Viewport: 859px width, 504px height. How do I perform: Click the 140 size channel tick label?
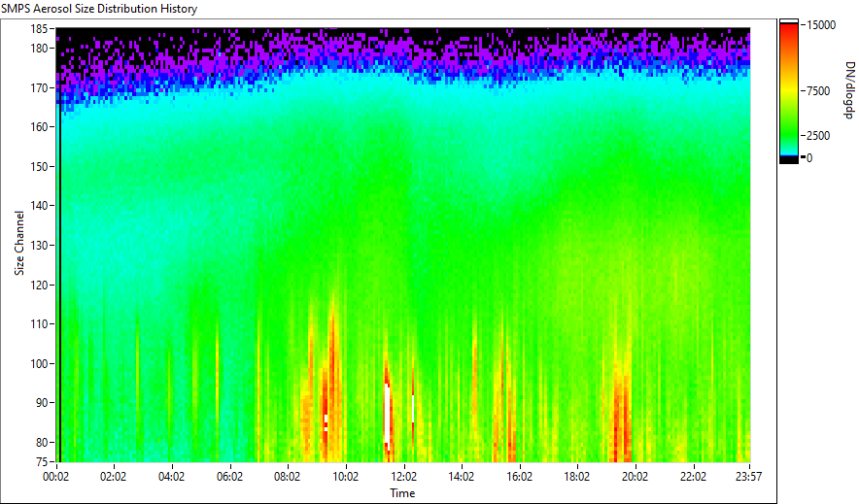tap(39, 206)
